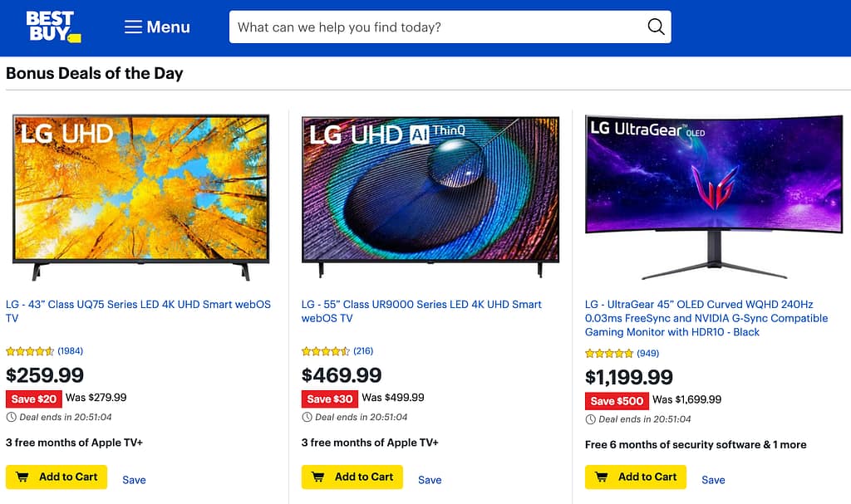Save the LG 43" UQ75 TV

[x=134, y=480]
